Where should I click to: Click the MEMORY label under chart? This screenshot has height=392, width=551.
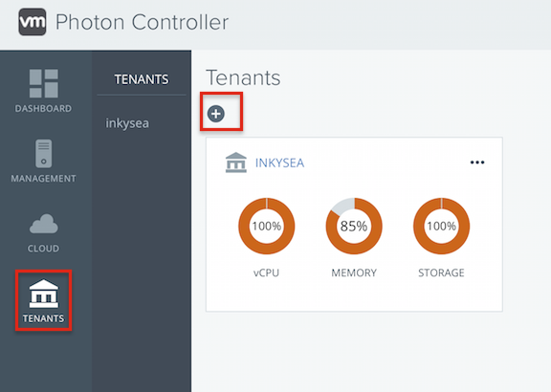[x=354, y=272]
